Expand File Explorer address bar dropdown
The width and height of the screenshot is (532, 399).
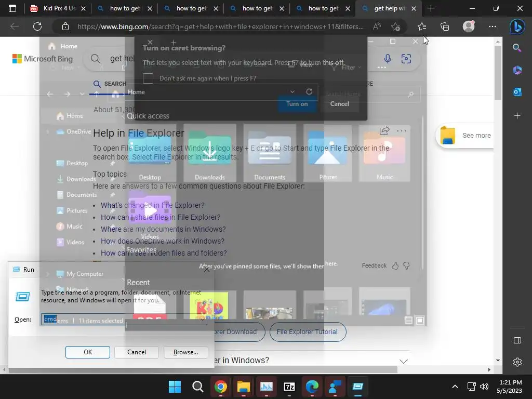point(292,91)
